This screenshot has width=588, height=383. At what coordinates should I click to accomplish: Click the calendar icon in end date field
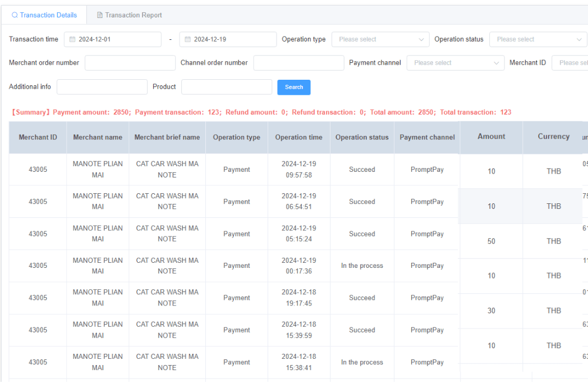188,39
